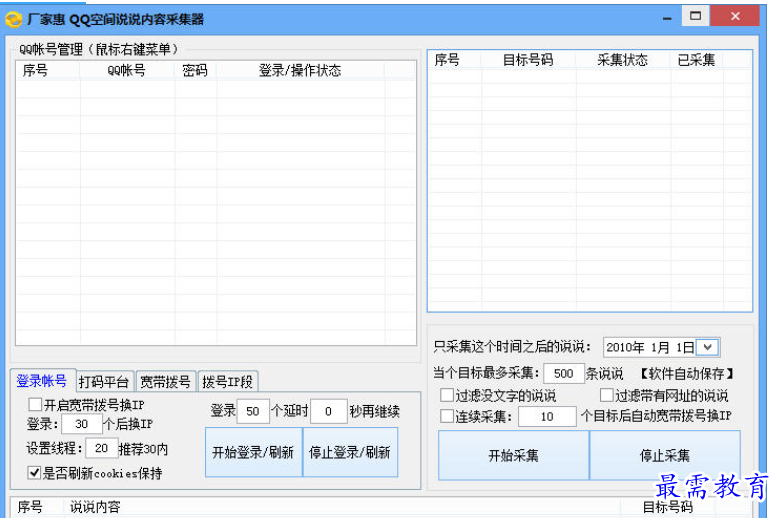The width and height of the screenshot is (777, 518).
Task: Tick 过滤没文字的说说 checkbox
Action: [446, 395]
